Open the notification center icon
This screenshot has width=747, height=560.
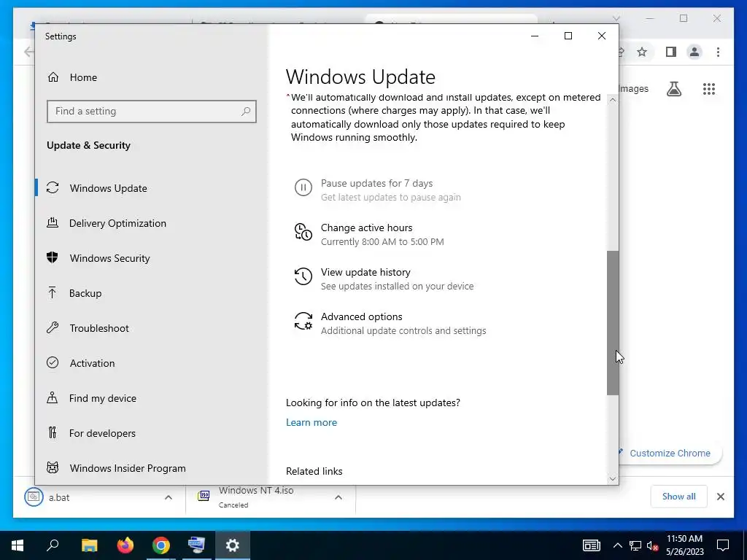click(723, 545)
